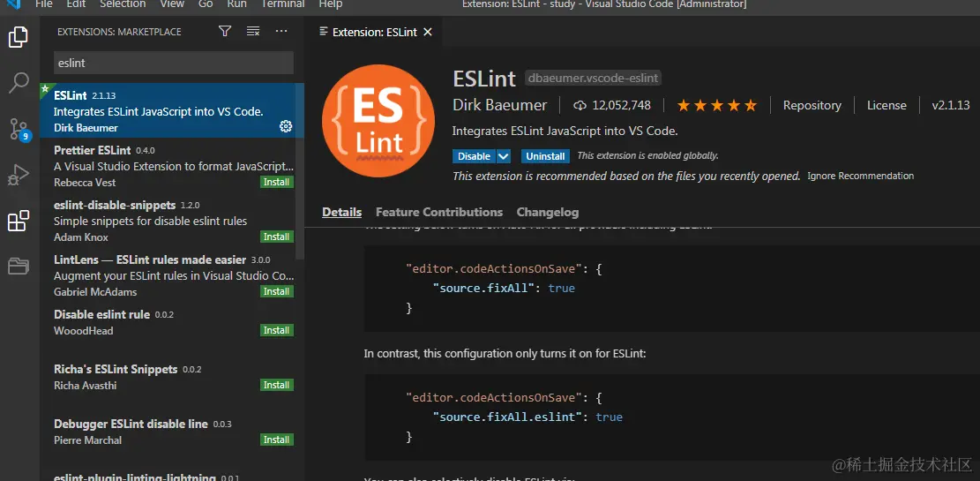Image resolution: width=980 pixels, height=481 pixels.
Task: Open the Terminal menu
Action: coord(283,4)
